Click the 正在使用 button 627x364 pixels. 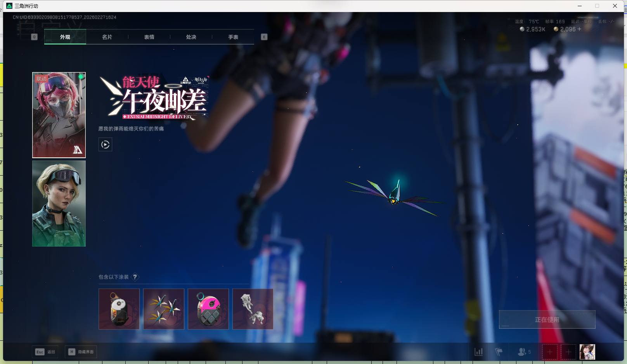tap(547, 319)
